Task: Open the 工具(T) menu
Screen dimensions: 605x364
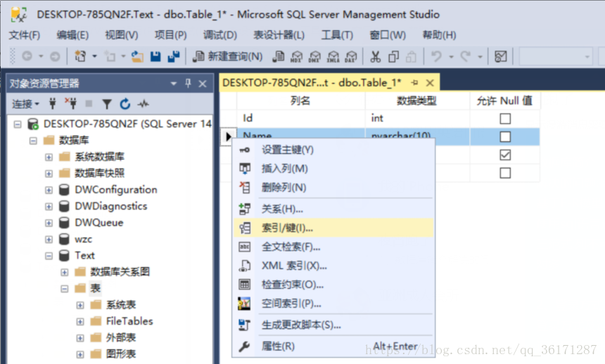Action: [337, 35]
